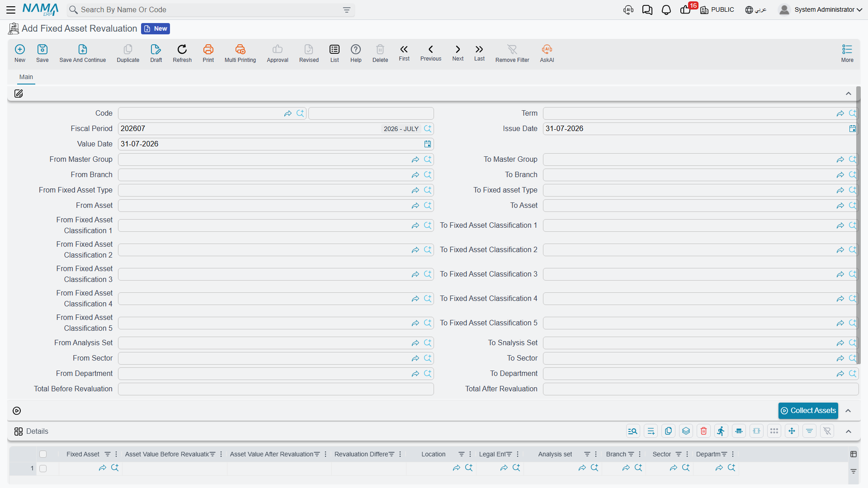Click the NAMA ERP logo
This screenshot has width=868, height=488.
point(41,9)
